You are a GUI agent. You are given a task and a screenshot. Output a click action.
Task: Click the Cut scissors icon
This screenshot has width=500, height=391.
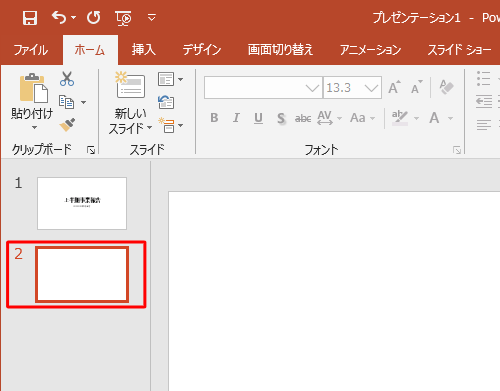(x=67, y=79)
